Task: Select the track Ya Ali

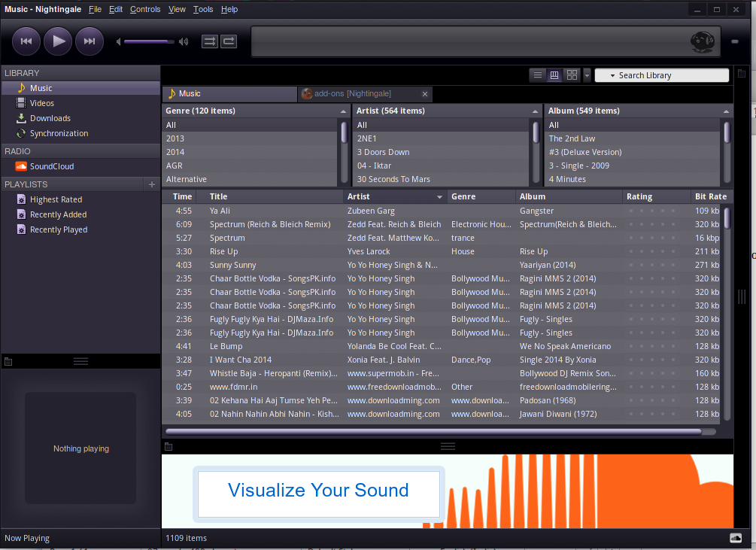Action: coord(441,211)
